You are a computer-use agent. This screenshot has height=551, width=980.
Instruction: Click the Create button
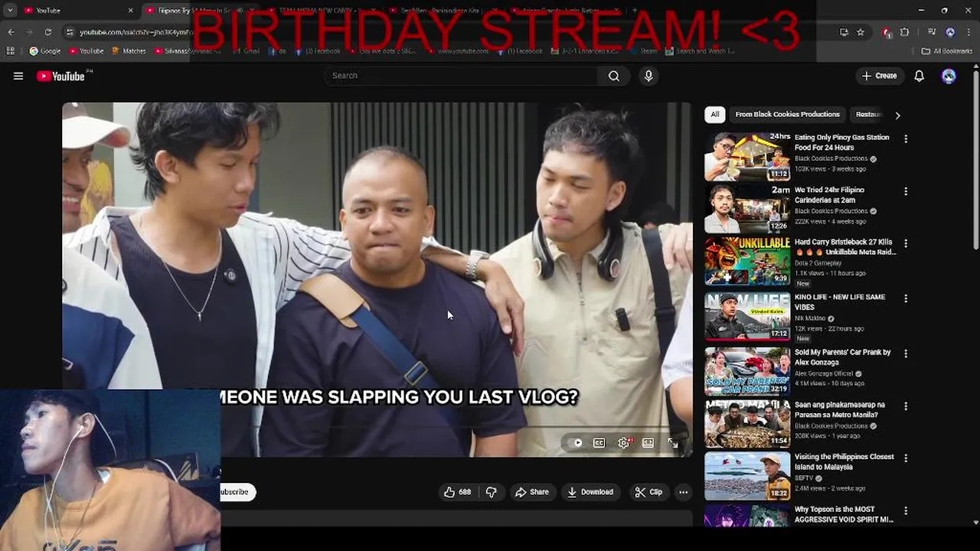[x=879, y=76]
